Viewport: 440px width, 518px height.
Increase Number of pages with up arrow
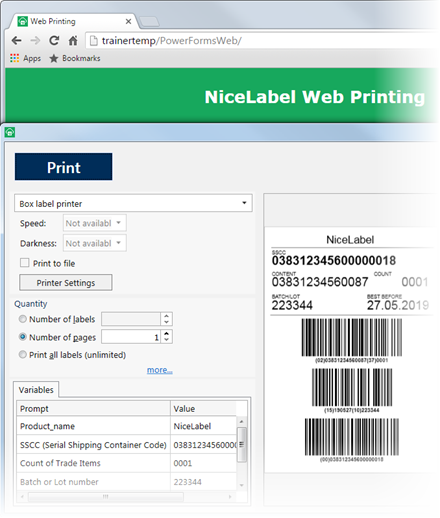coord(166,333)
